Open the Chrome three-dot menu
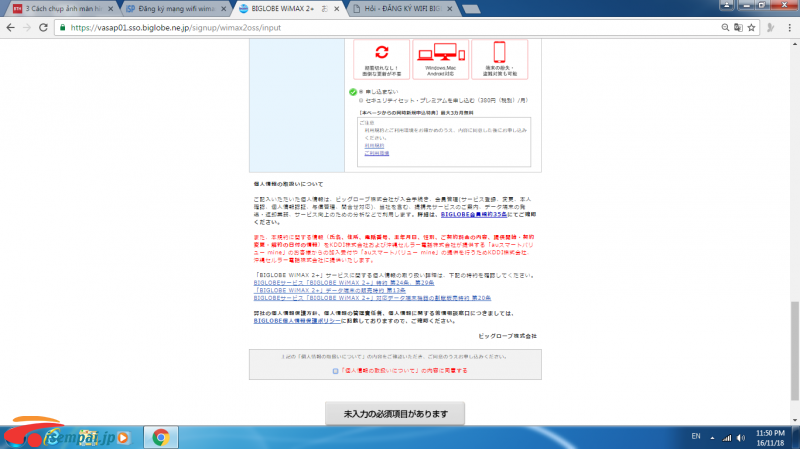 pos(789,28)
